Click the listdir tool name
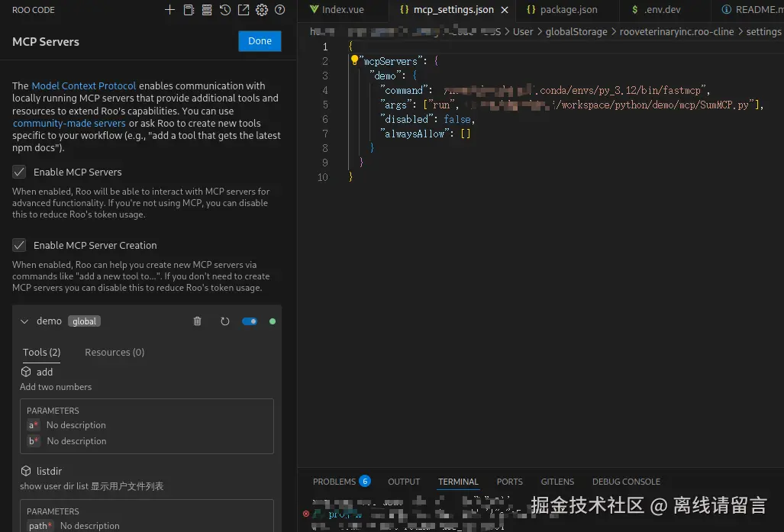The width and height of the screenshot is (784, 532). click(x=49, y=470)
